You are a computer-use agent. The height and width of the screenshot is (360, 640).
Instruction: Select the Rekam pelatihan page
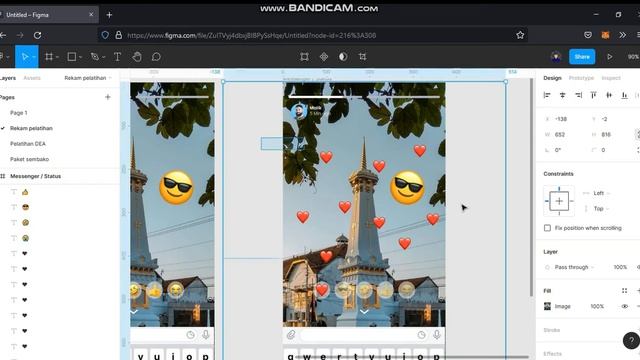click(31, 128)
